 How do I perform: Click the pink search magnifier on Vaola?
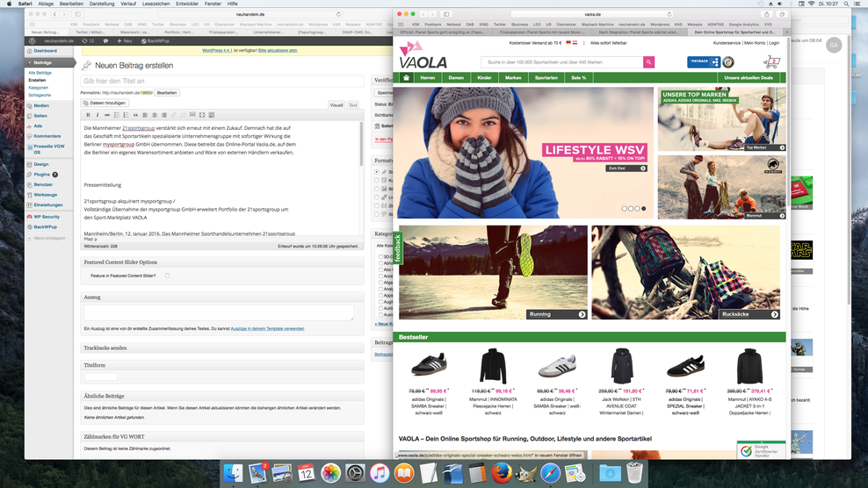click(x=648, y=62)
